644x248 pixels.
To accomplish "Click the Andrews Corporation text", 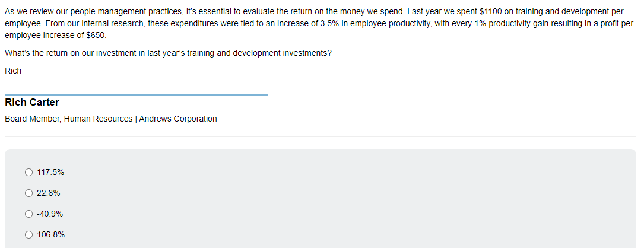I will 178,119.
